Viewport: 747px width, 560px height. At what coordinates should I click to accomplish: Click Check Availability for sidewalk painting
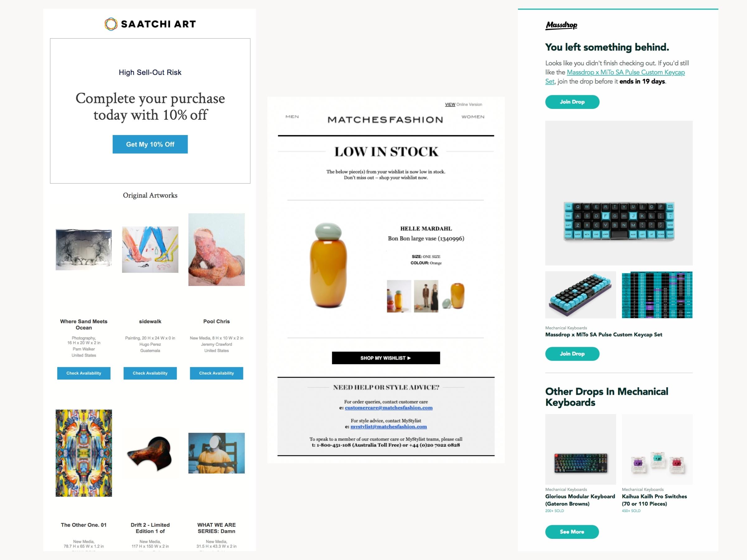click(150, 373)
